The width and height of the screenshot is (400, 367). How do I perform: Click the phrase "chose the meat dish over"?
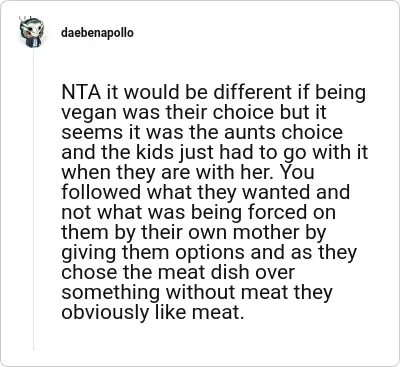178,272
